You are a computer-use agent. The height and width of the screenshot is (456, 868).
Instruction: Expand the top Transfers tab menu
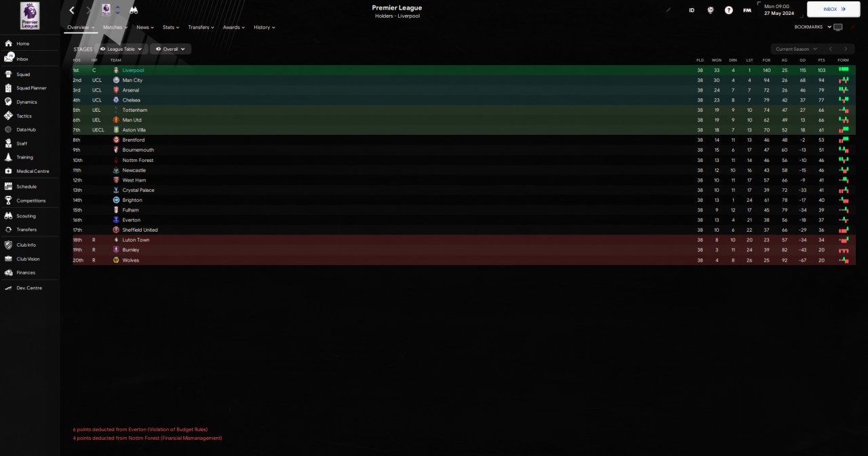(x=201, y=27)
